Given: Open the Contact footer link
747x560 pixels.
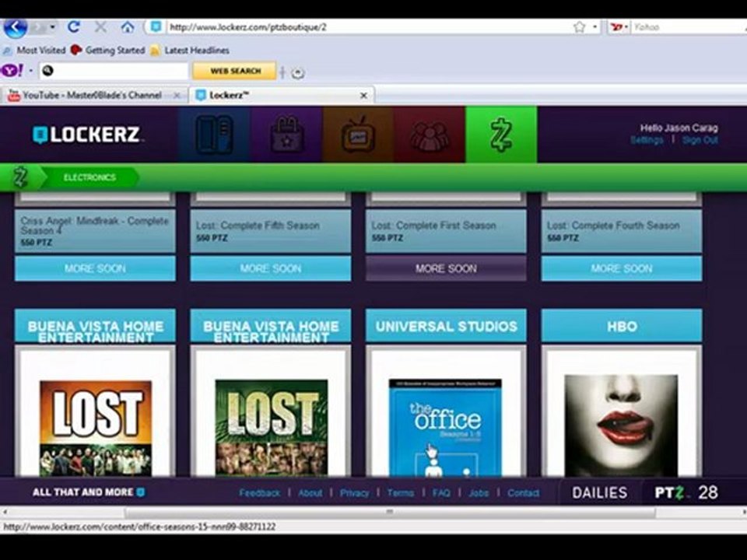Looking at the screenshot, I should 523,493.
